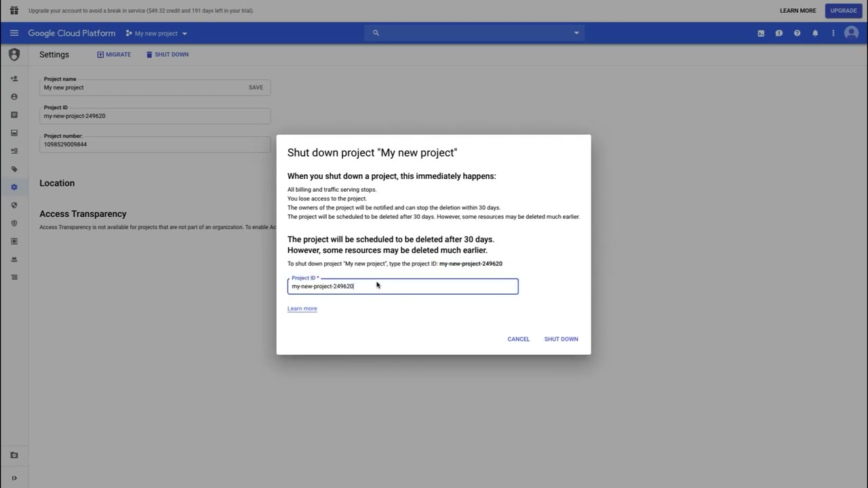Image resolution: width=868 pixels, height=488 pixels.
Task: Open the Labels tag sidebar icon
Action: click(x=14, y=169)
